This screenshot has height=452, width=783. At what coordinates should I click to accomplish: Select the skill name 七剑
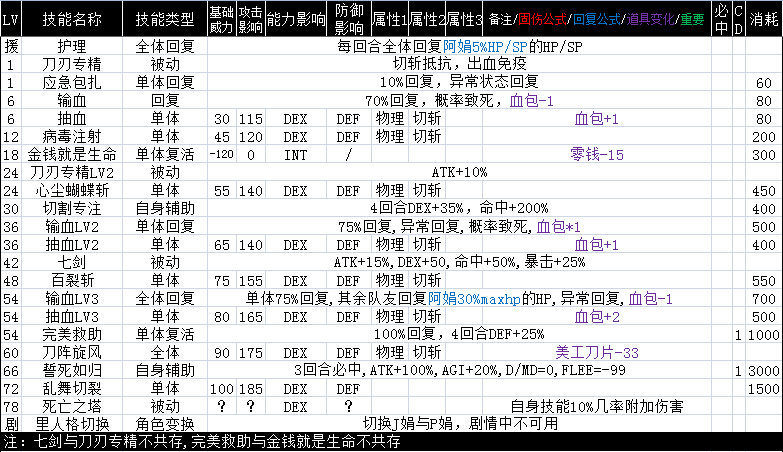tap(72, 262)
